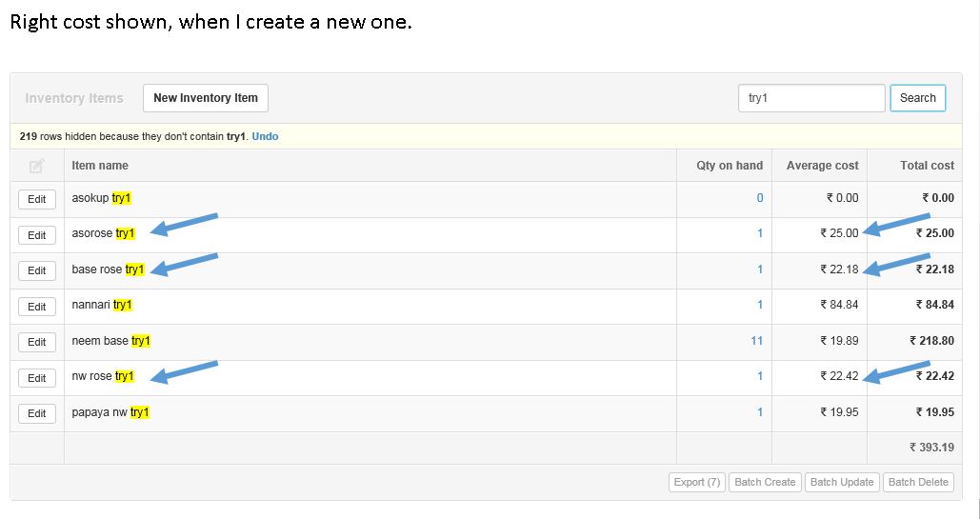Click the Item name column header
Image resolution: width=980 pixels, height=519 pixels.
[100, 166]
